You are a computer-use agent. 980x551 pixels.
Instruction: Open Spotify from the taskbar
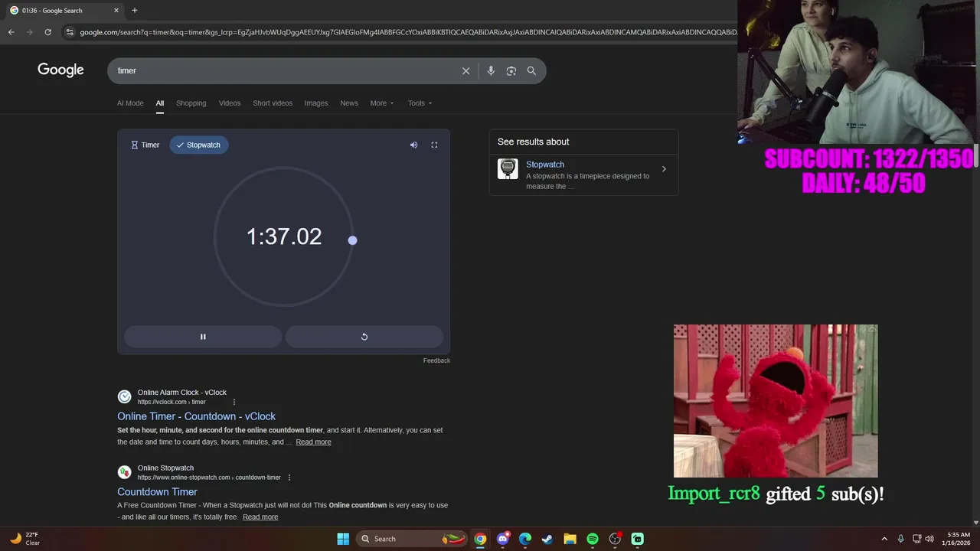point(593,539)
